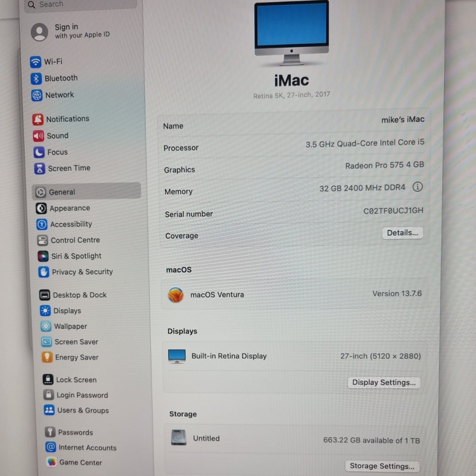Viewport: 476px width, 476px height.
Task: Click 663.22 GB available of 1 TB
Action: pos(371,440)
